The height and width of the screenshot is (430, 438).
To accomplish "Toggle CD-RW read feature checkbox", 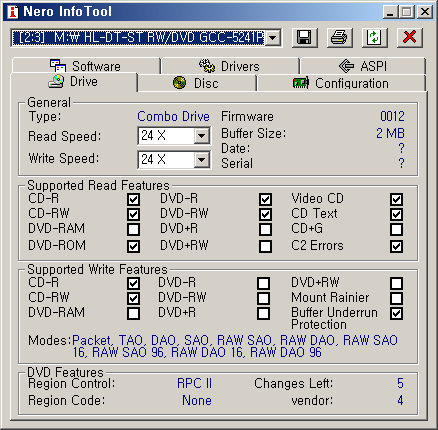I will pos(133,214).
